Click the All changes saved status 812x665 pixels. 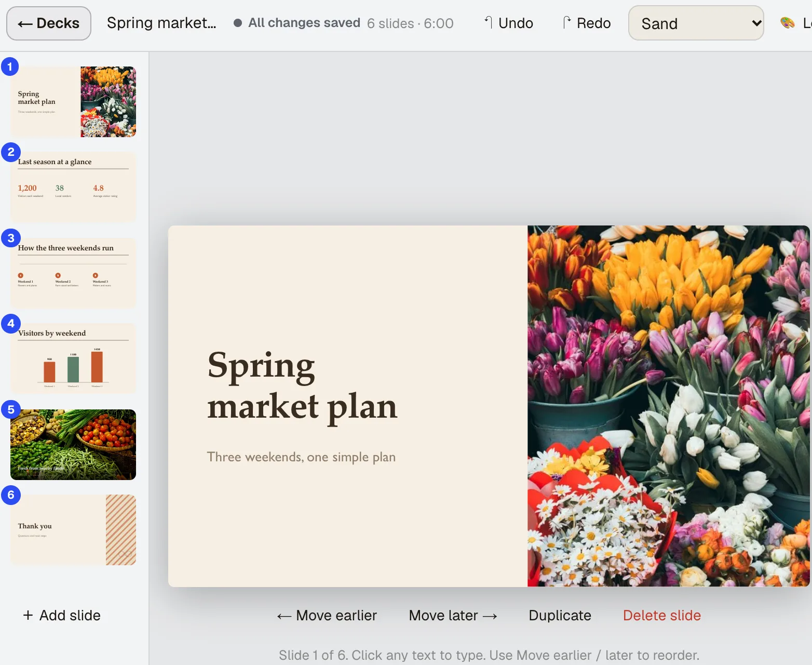coord(297,23)
